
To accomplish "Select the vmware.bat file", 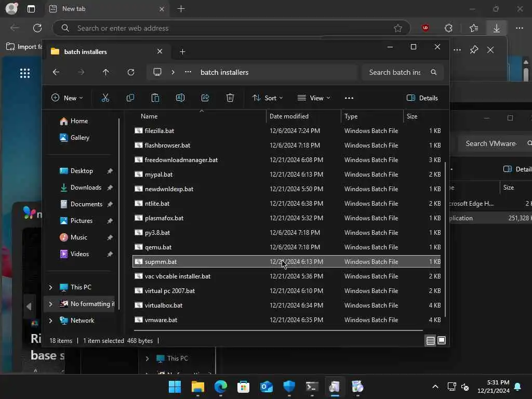I will click(x=287, y=320).
